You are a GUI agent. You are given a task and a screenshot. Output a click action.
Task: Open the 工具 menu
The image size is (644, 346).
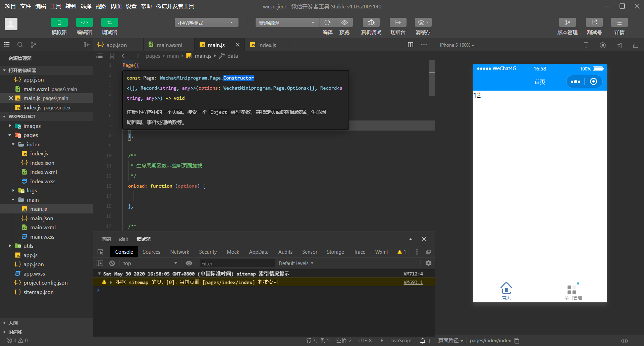point(56,6)
